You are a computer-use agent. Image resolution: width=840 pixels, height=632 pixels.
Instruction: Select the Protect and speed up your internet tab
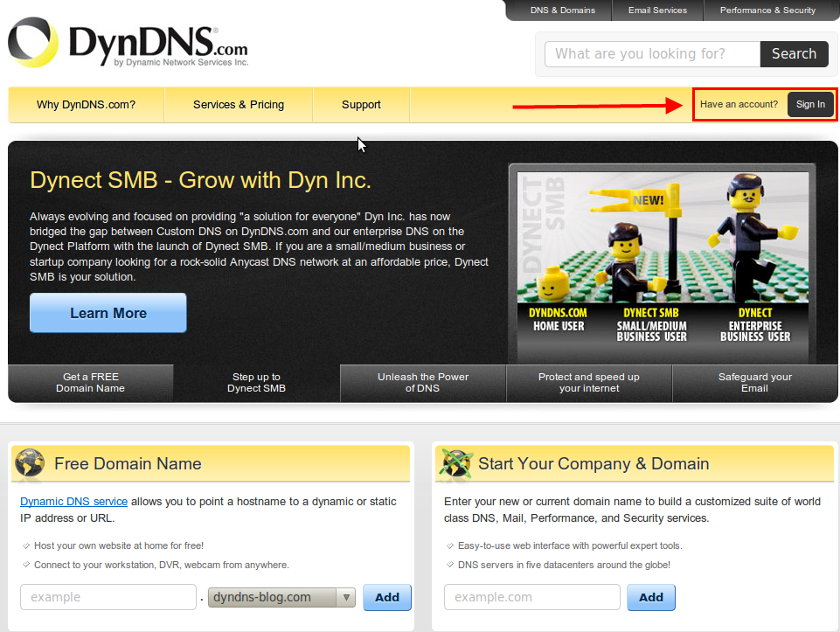click(589, 383)
